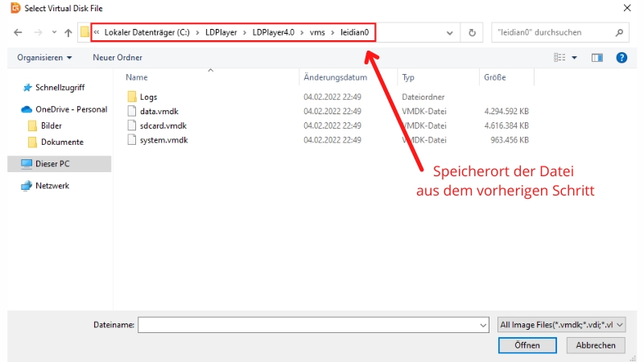Sort by Größe column
This screenshot has width=644, height=362.
(x=494, y=77)
